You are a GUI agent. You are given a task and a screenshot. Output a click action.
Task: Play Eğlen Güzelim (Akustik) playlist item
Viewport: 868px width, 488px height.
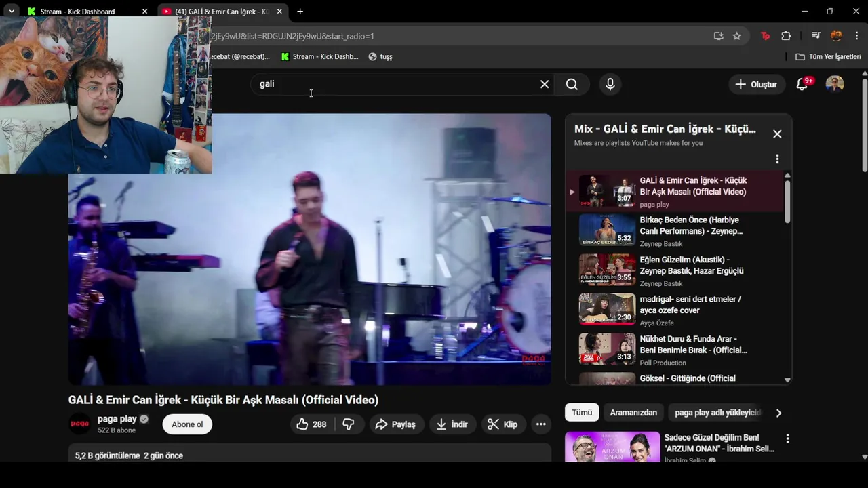tap(676, 271)
